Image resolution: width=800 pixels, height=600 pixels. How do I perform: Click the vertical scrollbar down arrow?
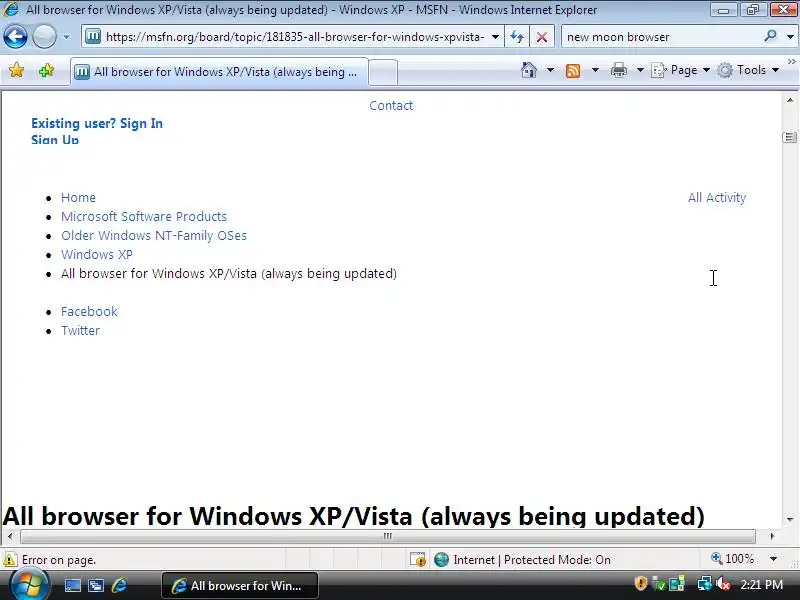[x=790, y=519]
